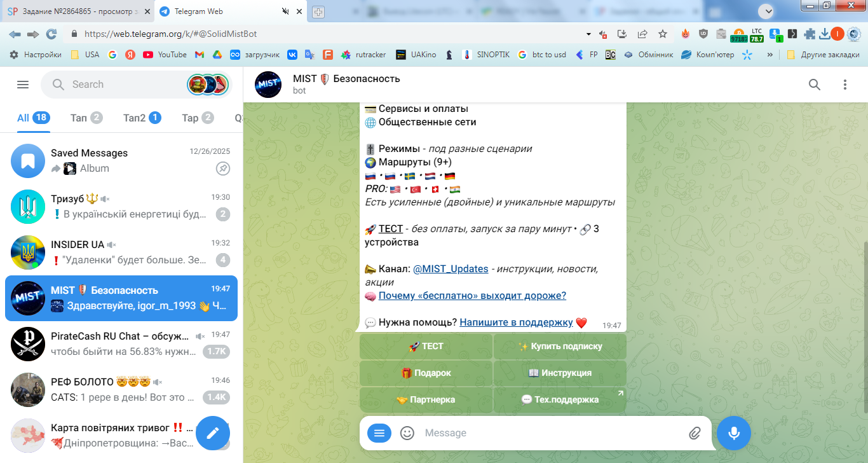Click the Купить подписку bot button

[x=560, y=347]
